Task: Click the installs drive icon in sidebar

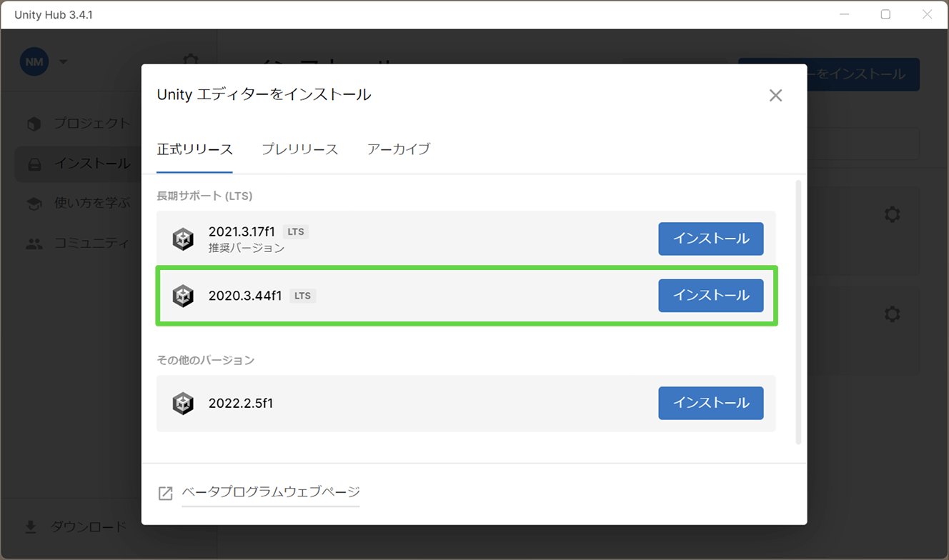Action: pos(34,164)
